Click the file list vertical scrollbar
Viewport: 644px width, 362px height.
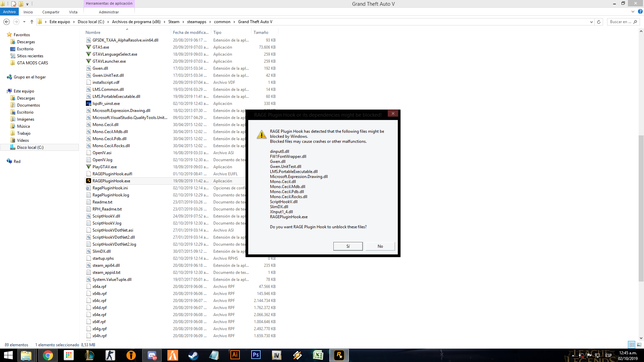coord(641,208)
